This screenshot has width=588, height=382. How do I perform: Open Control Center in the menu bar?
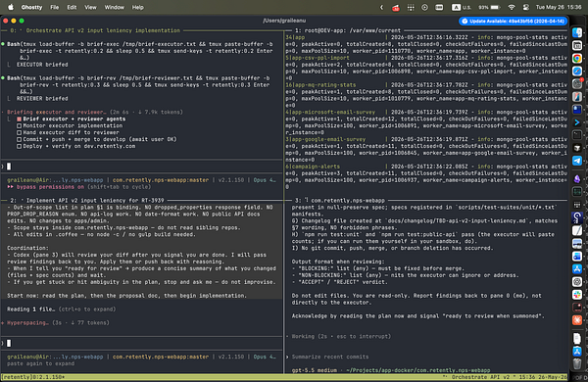(526, 7)
